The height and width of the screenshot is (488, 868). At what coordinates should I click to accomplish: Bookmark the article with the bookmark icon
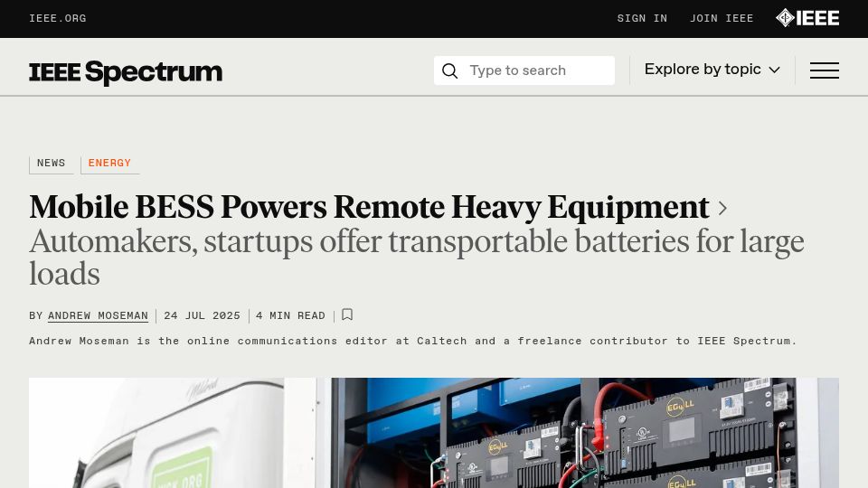(x=347, y=314)
